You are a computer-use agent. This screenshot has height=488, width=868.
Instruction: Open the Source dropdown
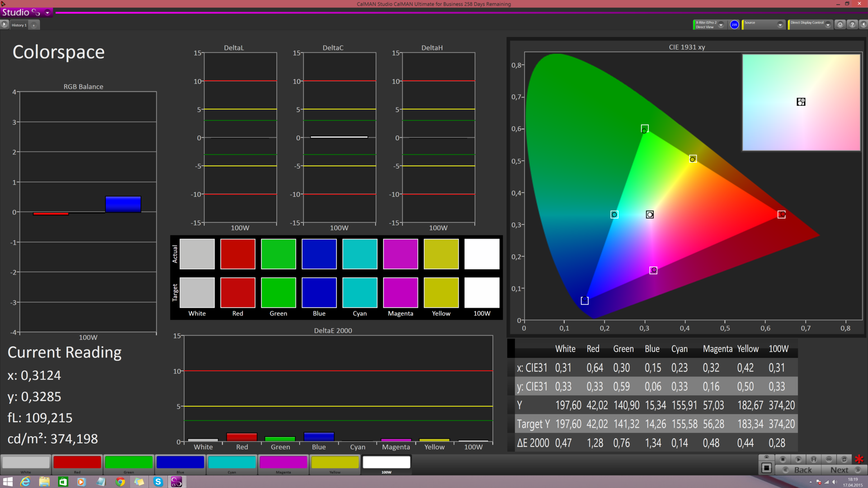(x=780, y=25)
